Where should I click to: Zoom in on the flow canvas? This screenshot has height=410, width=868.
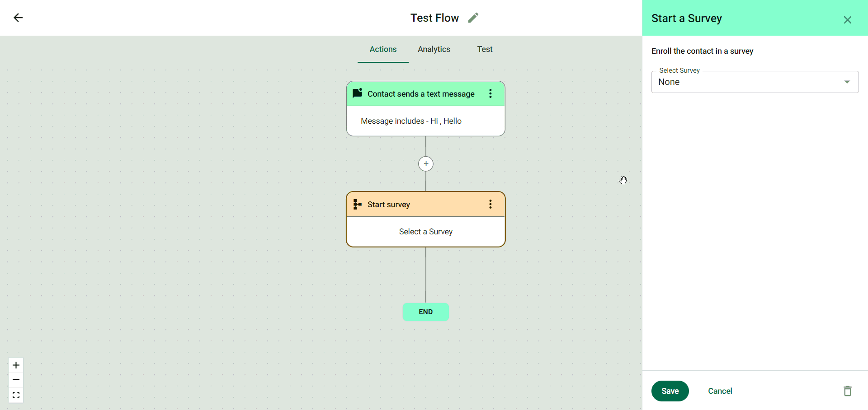[16, 365]
